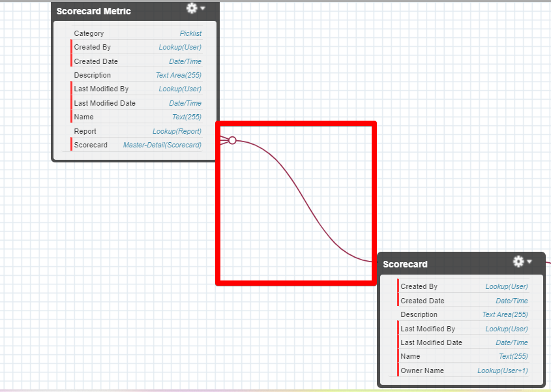Click the Lookup(Report) field type
The width and height of the screenshot is (551, 392).
(x=177, y=131)
